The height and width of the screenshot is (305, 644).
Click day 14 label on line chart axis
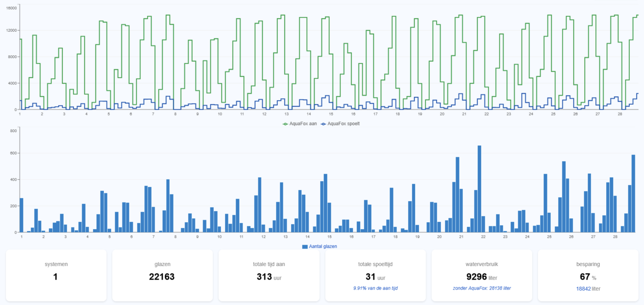pyautogui.click(x=309, y=114)
